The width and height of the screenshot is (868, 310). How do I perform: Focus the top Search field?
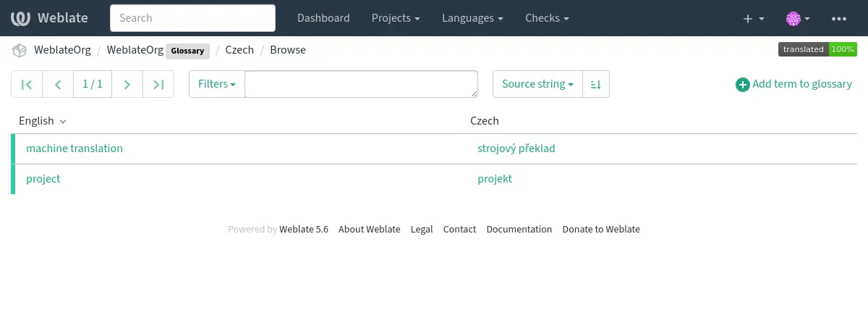192,18
